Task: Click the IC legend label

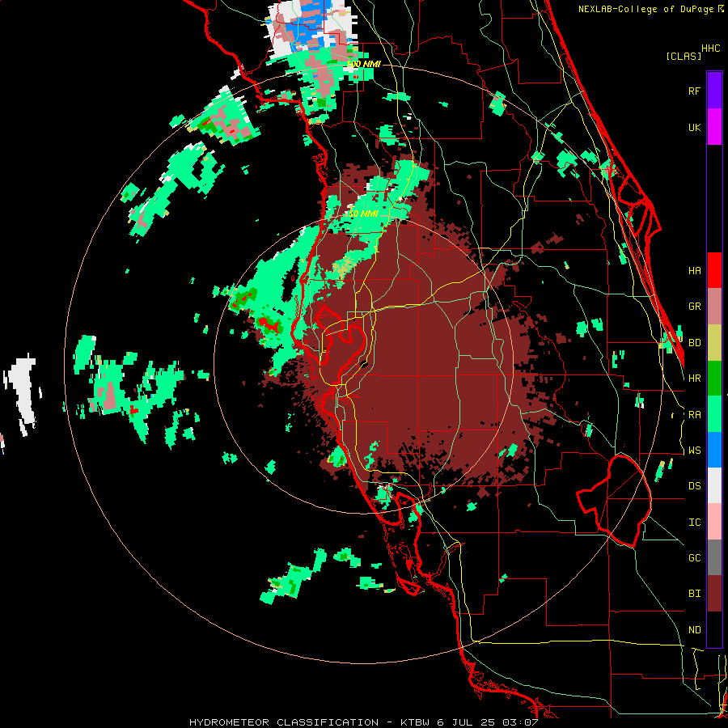Action: tap(694, 523)
